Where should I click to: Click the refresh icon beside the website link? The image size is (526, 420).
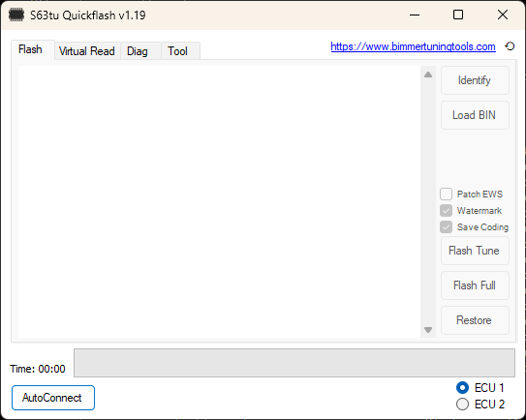pos(510,46)
